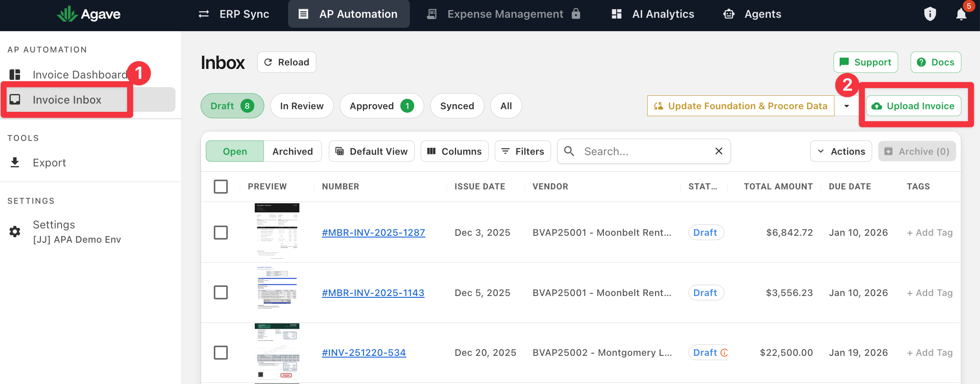
Task: Select the Approved status tab
Action: coord(382,106)
